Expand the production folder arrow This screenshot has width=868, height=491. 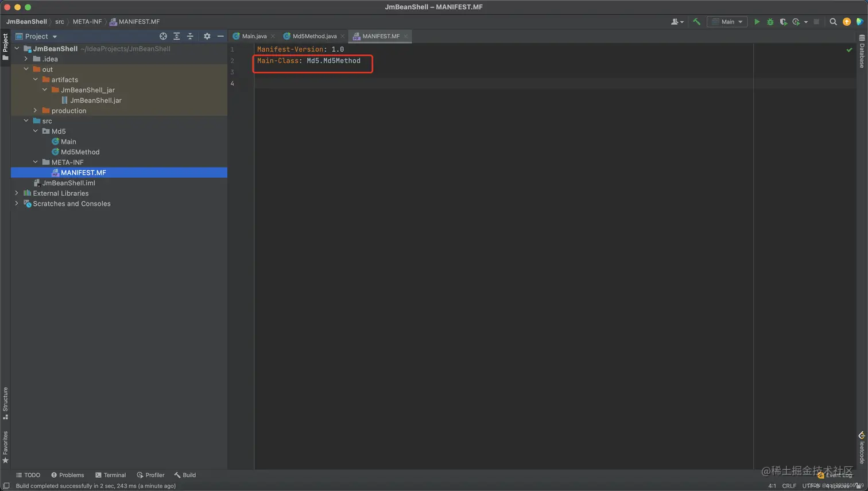35,111
